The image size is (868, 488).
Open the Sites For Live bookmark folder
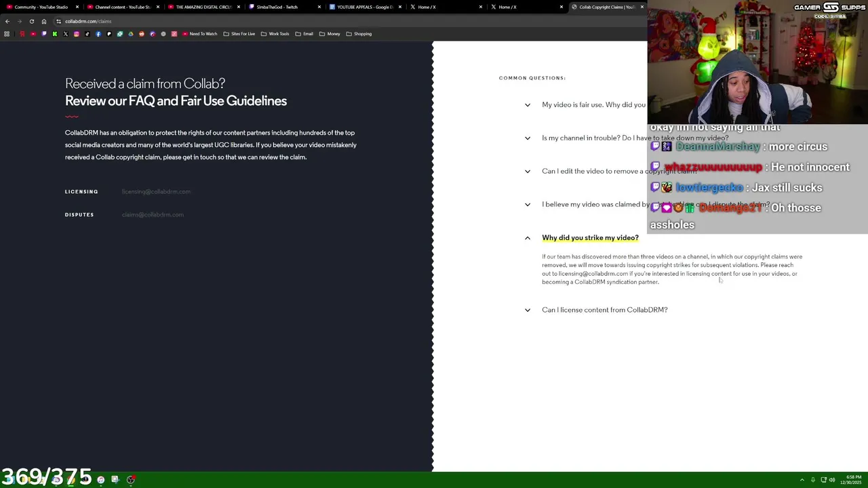pos(239,34)
